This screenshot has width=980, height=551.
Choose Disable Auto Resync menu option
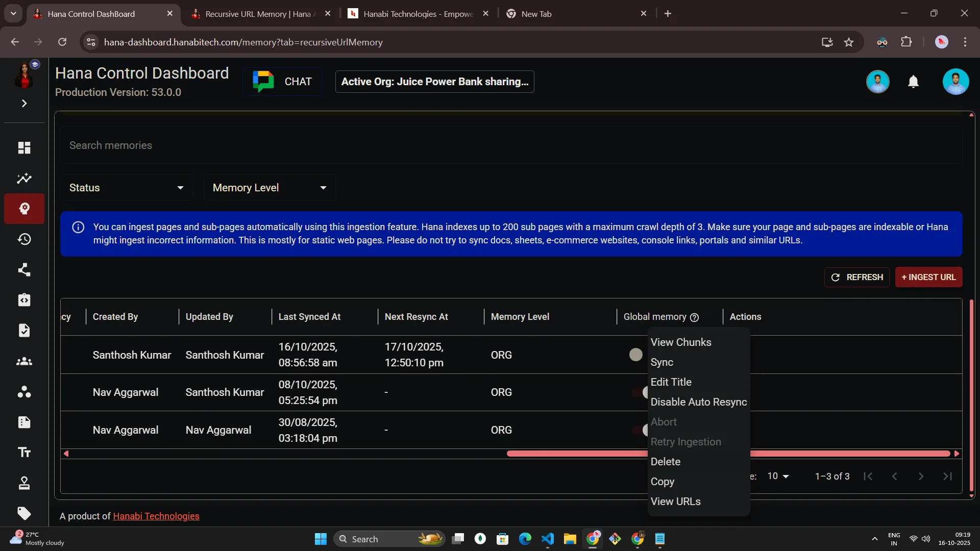(698, 402)
